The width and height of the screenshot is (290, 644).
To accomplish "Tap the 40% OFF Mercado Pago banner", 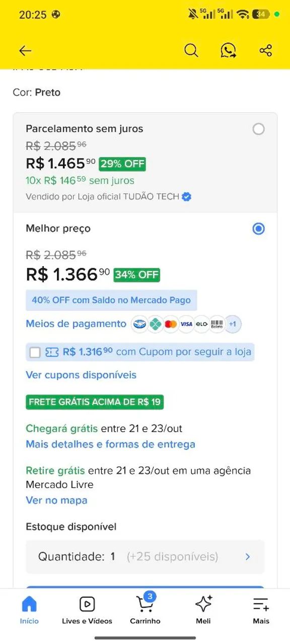I will pyautogui.click(x=111, y=300).
